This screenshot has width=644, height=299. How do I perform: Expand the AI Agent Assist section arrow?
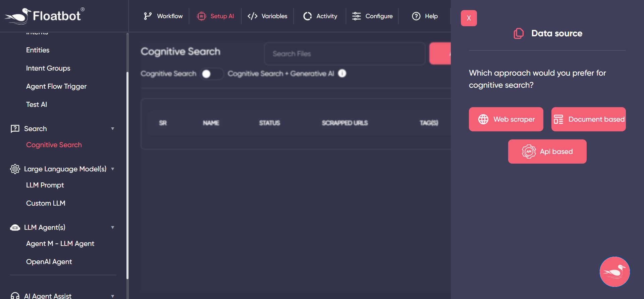(113, 296)
